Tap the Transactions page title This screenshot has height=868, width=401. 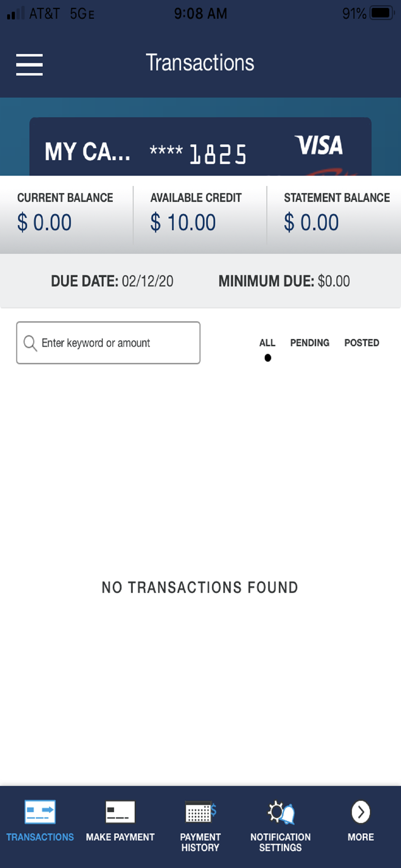pos(200,62)
